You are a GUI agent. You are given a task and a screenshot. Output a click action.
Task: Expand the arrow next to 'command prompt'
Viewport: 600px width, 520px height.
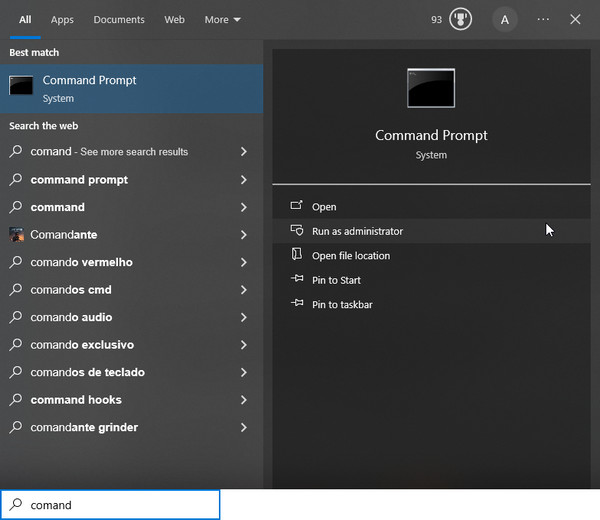pyautogui.click(x=244, y=180)
